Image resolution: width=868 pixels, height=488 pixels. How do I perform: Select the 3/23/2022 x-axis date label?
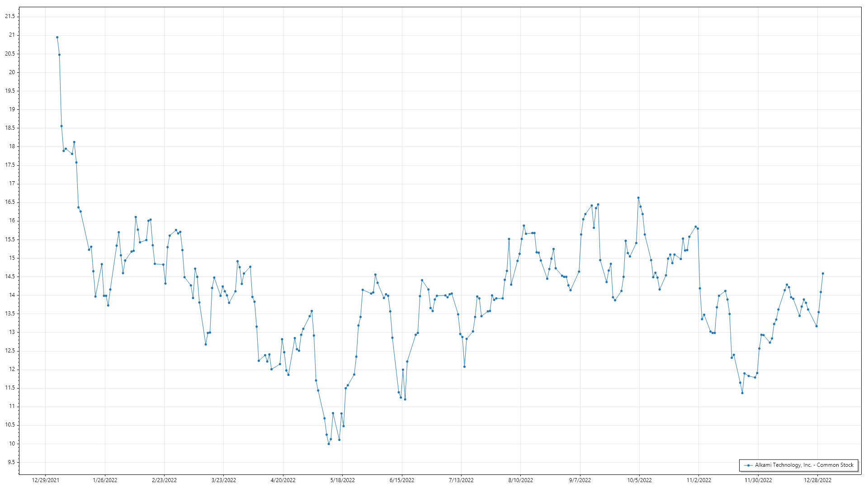[224, 480]
